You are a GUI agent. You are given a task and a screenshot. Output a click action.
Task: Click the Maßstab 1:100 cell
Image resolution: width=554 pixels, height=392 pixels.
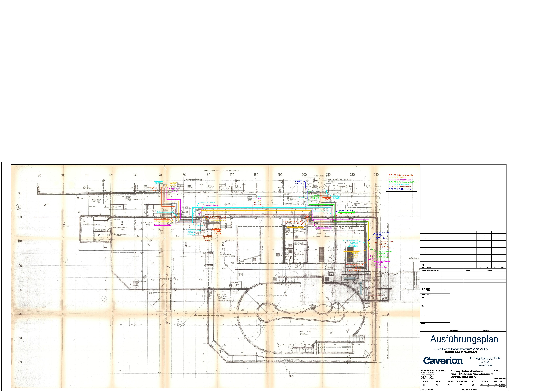click(x=500, y=381)
